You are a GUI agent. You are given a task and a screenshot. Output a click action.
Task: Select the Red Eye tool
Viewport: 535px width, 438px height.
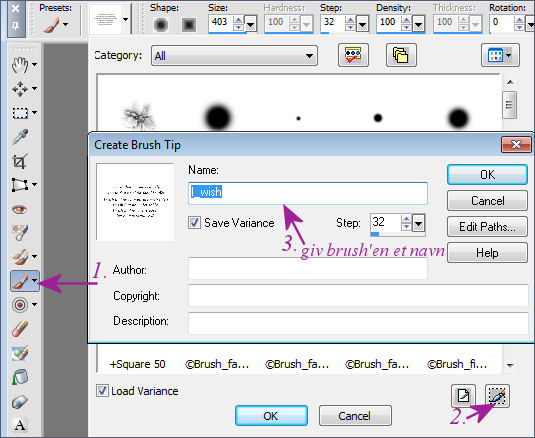point(19,209)
